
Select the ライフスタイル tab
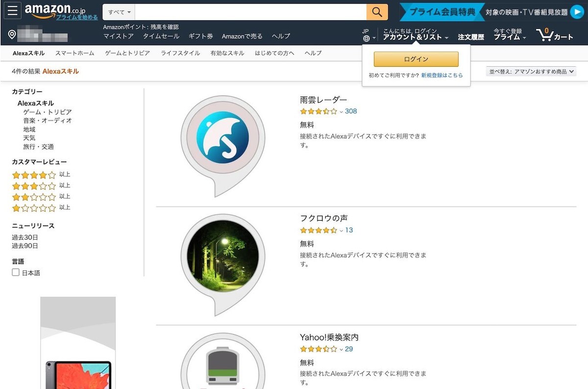click(180, 53)
